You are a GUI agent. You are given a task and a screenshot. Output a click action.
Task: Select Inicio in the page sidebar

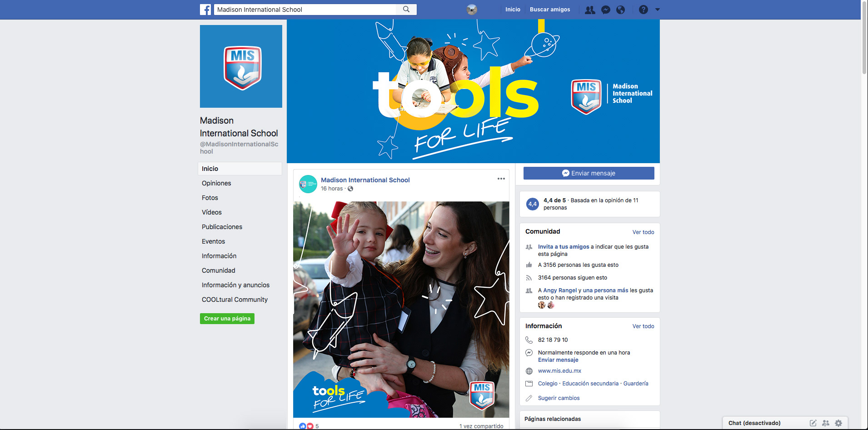coord(240,169)
